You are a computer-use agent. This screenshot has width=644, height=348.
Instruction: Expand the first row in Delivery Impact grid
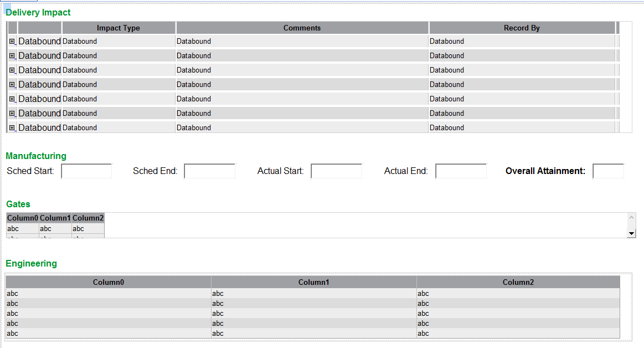click(12, 42)
